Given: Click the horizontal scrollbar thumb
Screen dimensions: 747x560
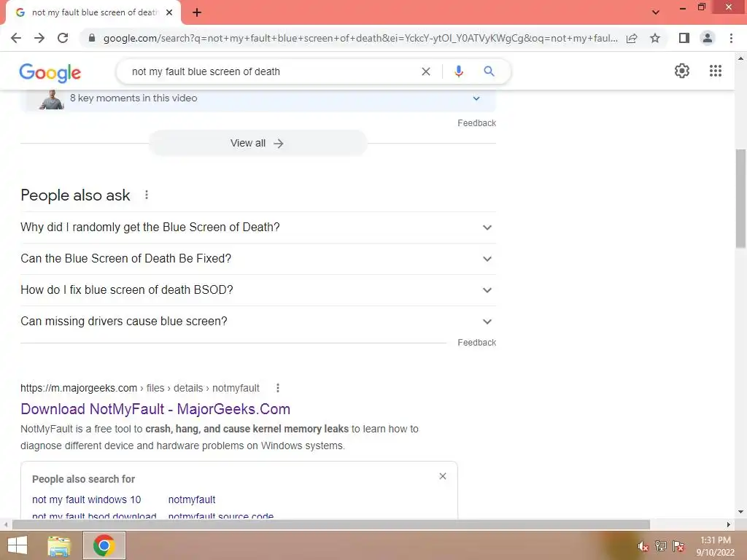Looking at the screenshot, I should [331, 525].
